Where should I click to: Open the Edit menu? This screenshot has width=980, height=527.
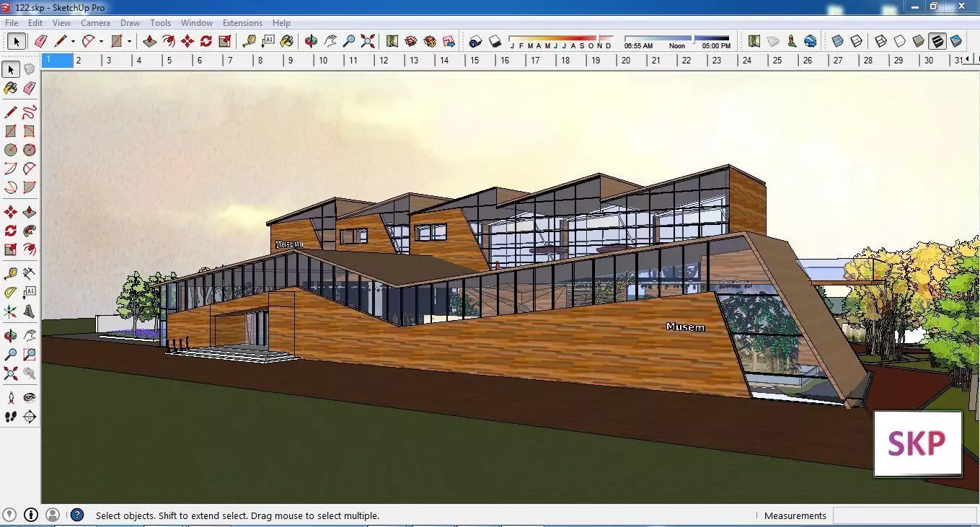tap(35, 23)
